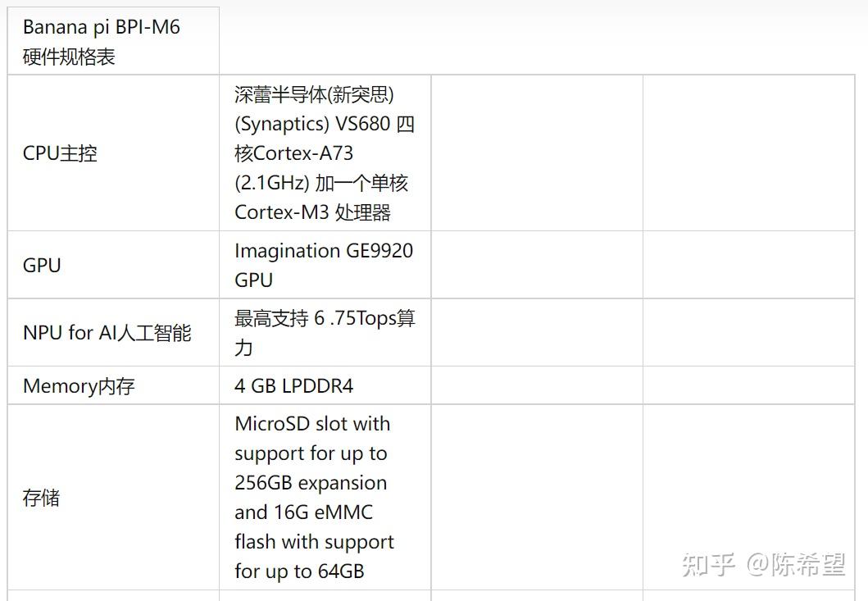Click the (2.1GHz) 加一个单核 text line
Image resolution: width=868 pixels, height=601 pixels.
(x=320, y=183)
